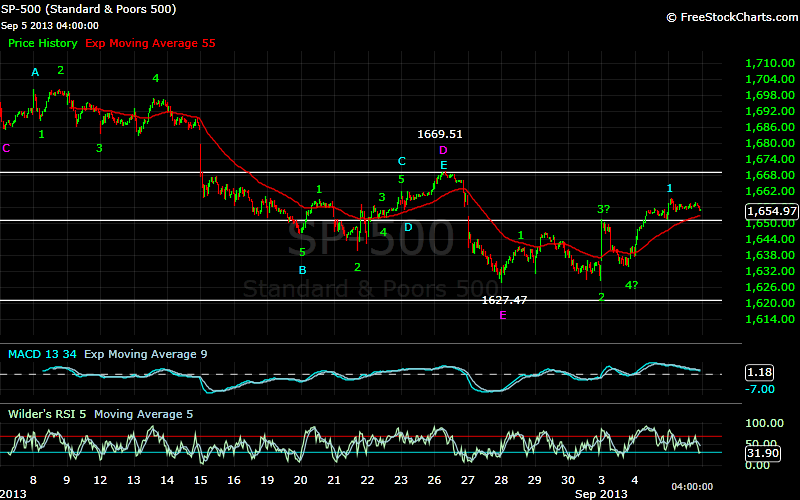Select the Wilder's RSI 5 indicator label
Viewport: 800px width, 500px height.
(47, 414)
